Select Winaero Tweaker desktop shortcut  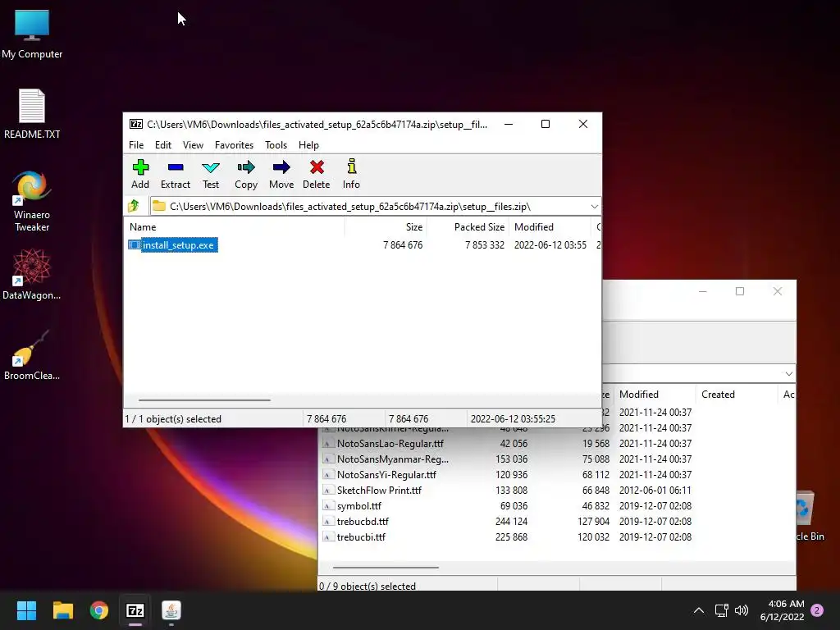(32, 202)
